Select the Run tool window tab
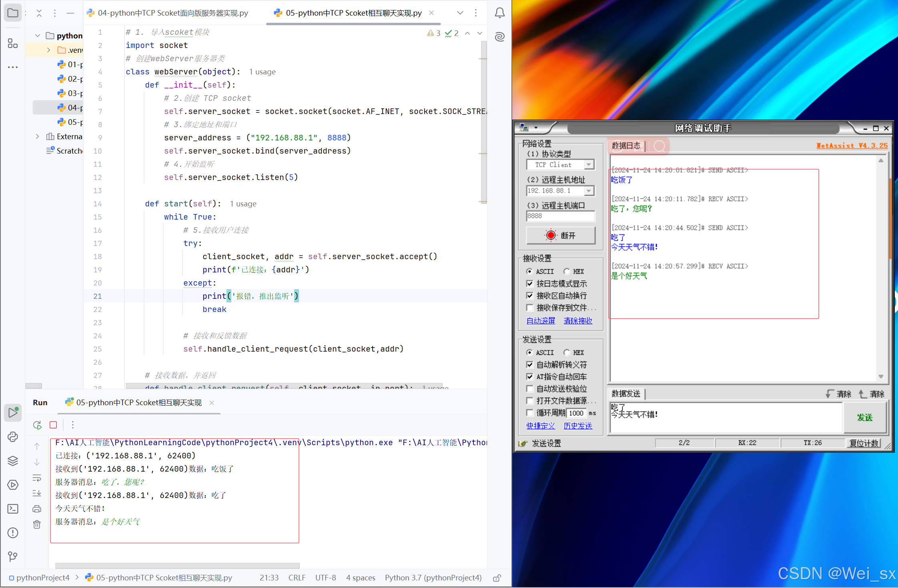 40,402
